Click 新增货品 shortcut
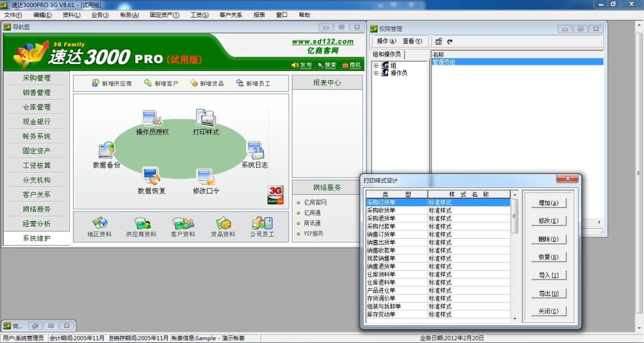The width and height of the screenshot is (644, 343). click(206, 84)
